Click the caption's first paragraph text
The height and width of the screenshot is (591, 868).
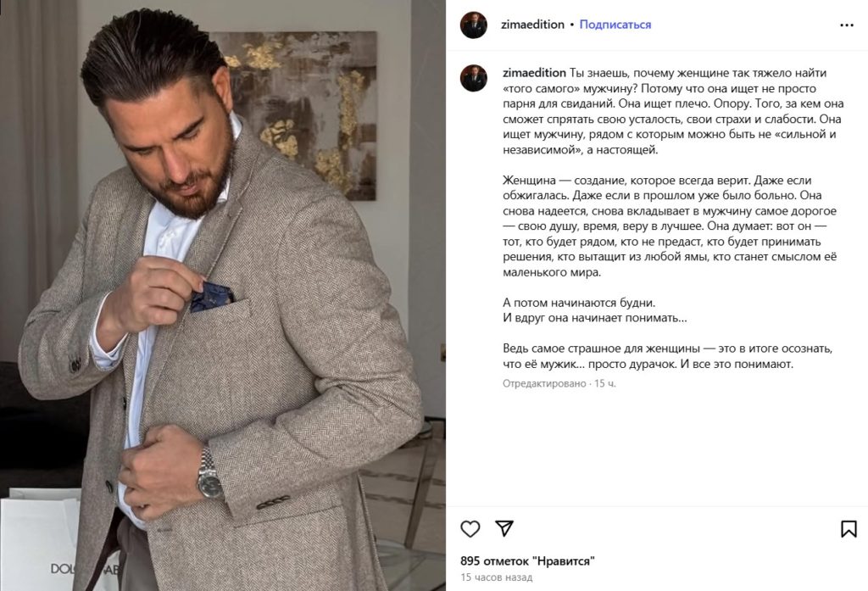[x=673, y=111]
